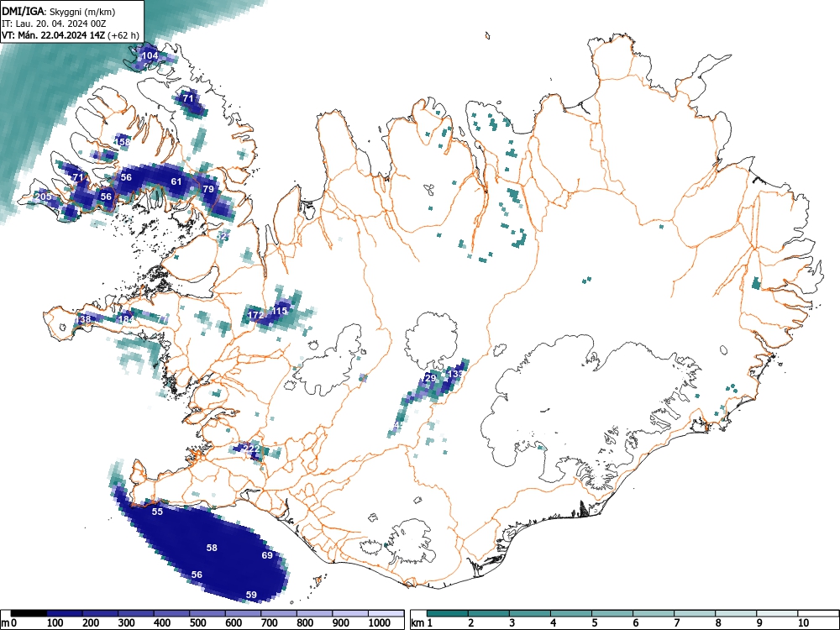The height and width of the screenshot is (630, 840).
Task: Click the palest lavender swatch above the 1000 label
Action: [x=386, y=613]
